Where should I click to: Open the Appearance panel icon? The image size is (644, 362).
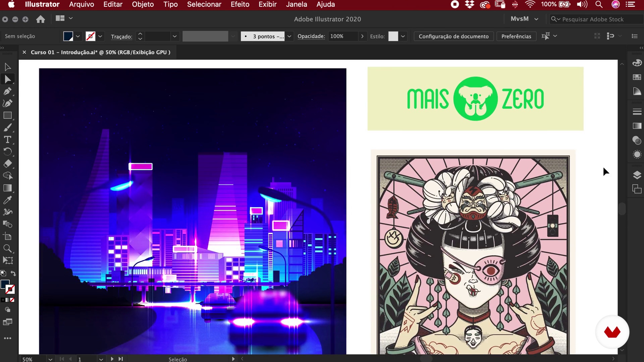637,154
